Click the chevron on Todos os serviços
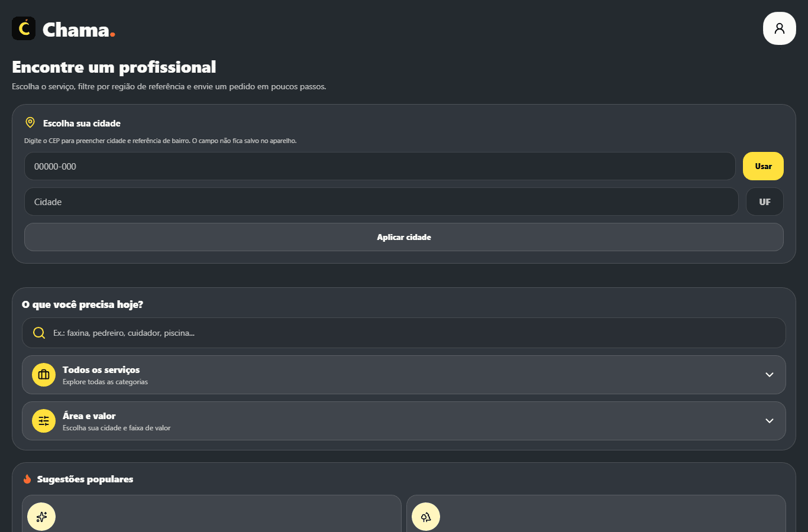The width and height of the screenshot is (808, 532). click(x=770, y=375)
